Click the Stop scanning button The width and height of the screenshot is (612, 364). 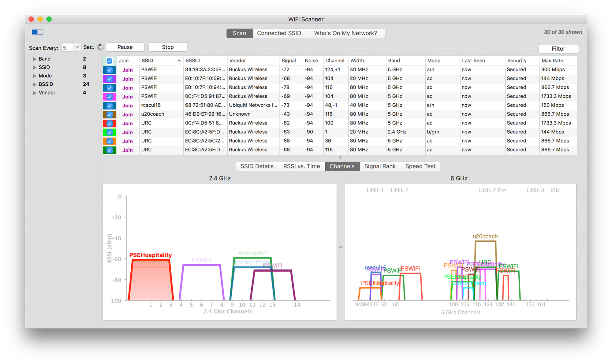click(168, 47)
